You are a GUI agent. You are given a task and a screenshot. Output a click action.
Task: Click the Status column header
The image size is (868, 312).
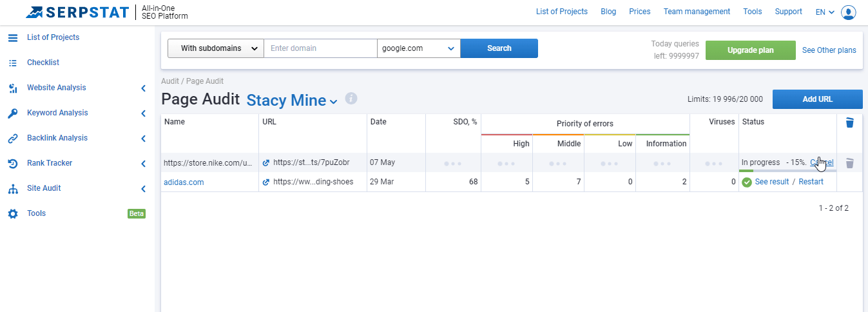753,122
